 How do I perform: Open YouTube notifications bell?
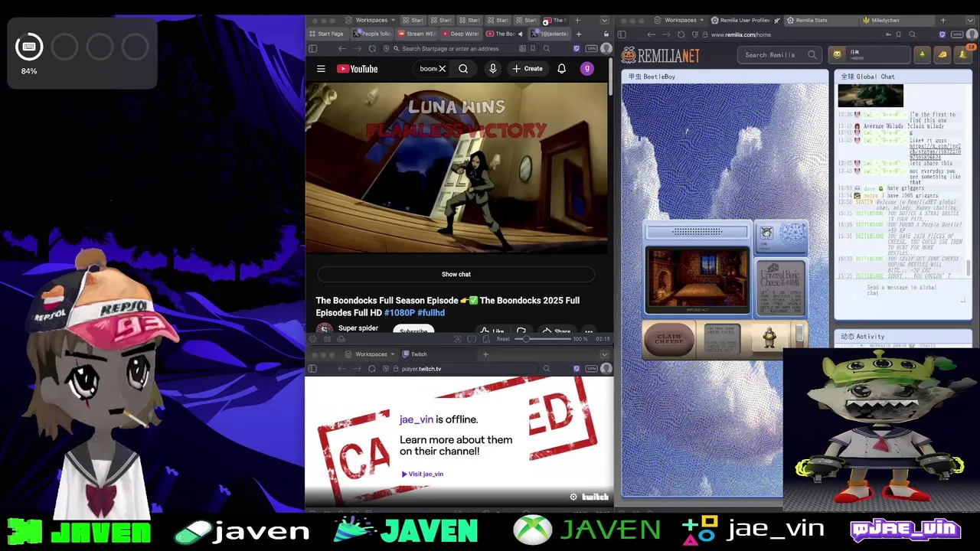click(x=561, y=69)
